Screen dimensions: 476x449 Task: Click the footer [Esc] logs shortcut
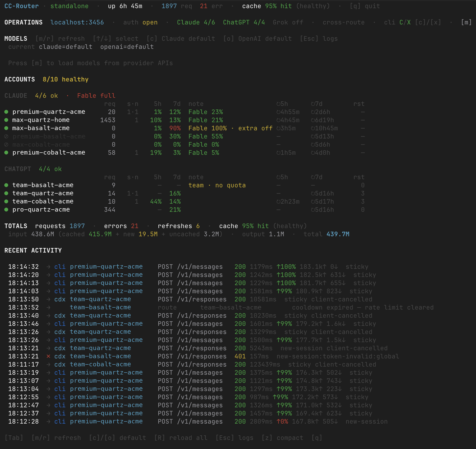click(235, 438)
